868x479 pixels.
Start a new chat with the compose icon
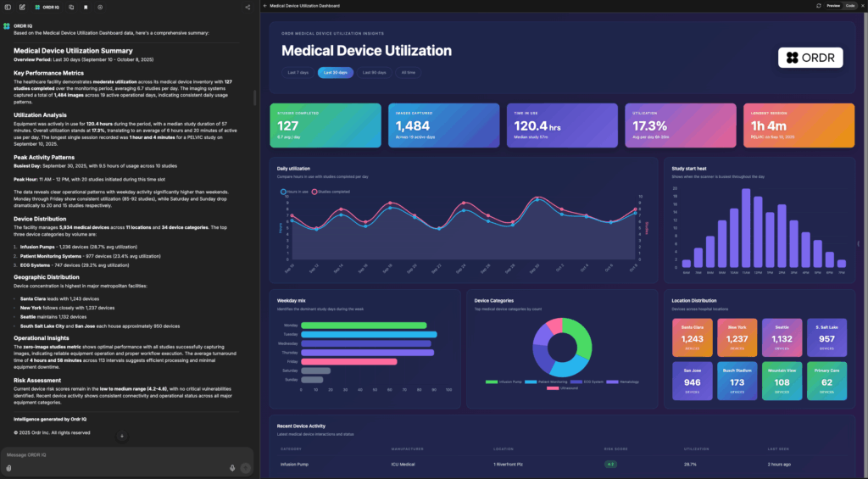[x=23, y=7]
